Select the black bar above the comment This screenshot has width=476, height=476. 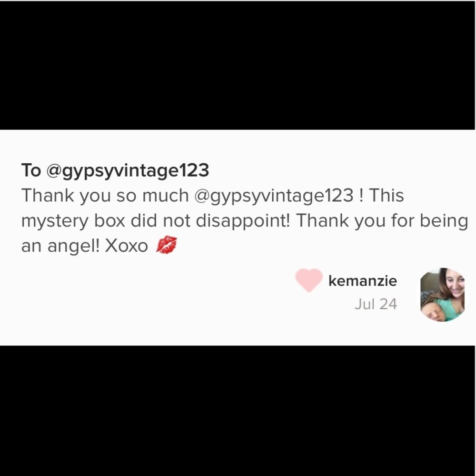tap(238, 65)
